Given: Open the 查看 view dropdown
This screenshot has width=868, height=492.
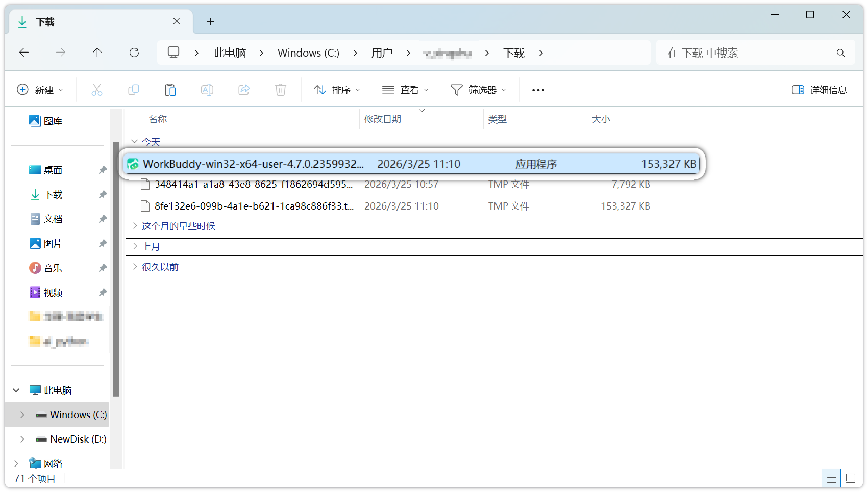Looking at the screenshot, I should pyautogui.click(x=406, y=90).
